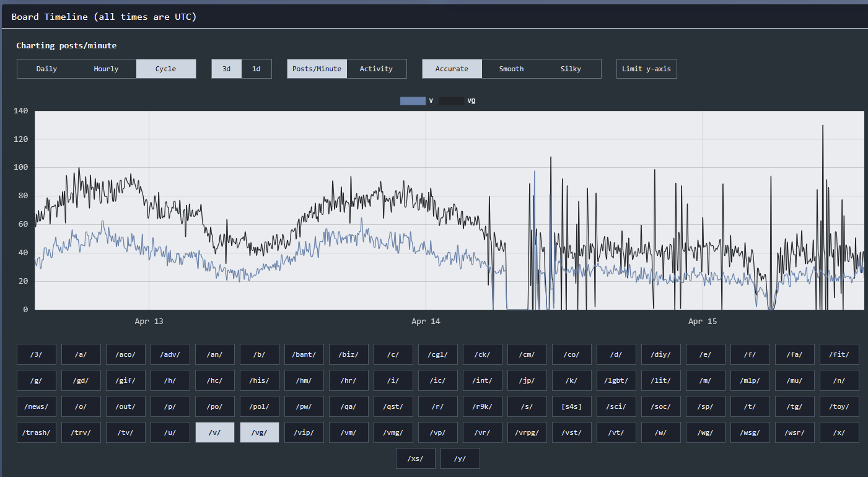
Task: Toggle the /diy/ board
Action: click(x=661, y=354)
